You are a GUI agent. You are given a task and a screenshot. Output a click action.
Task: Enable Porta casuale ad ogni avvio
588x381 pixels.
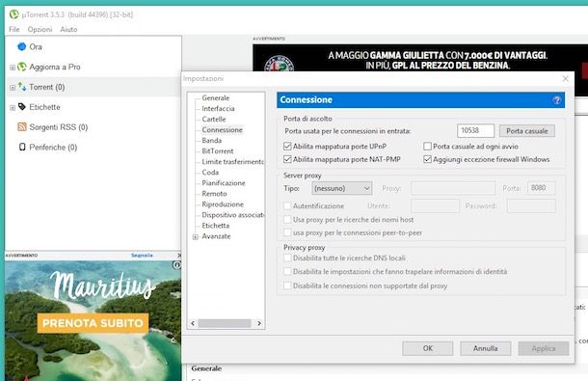(427, 146)
